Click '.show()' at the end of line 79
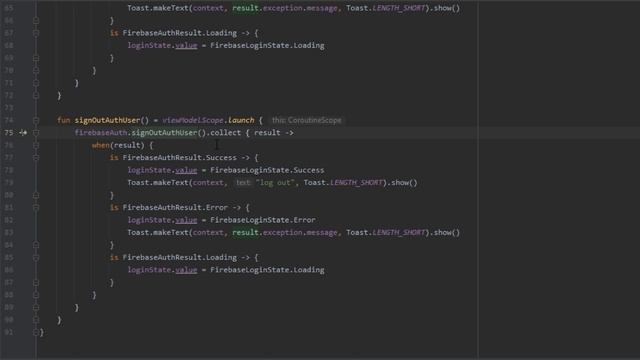This screenshot has height=360, width=640. click(402, 182)
